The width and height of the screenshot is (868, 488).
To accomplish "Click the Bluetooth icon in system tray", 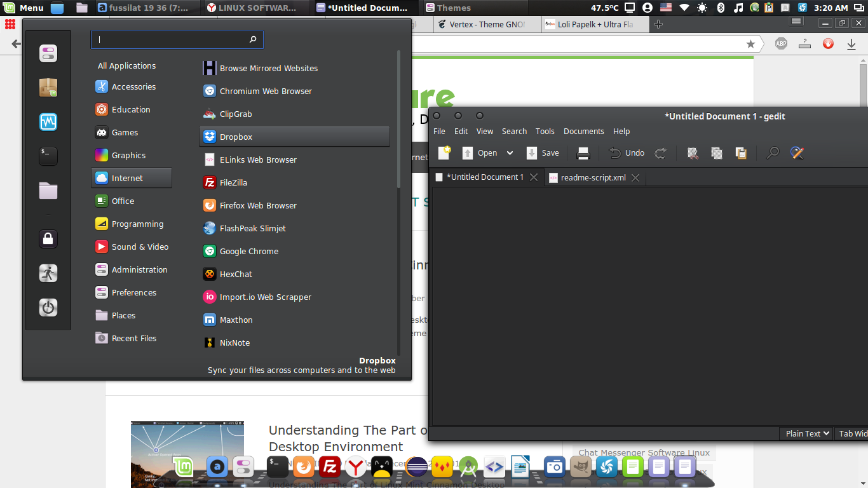I will (x=721, y=8).
